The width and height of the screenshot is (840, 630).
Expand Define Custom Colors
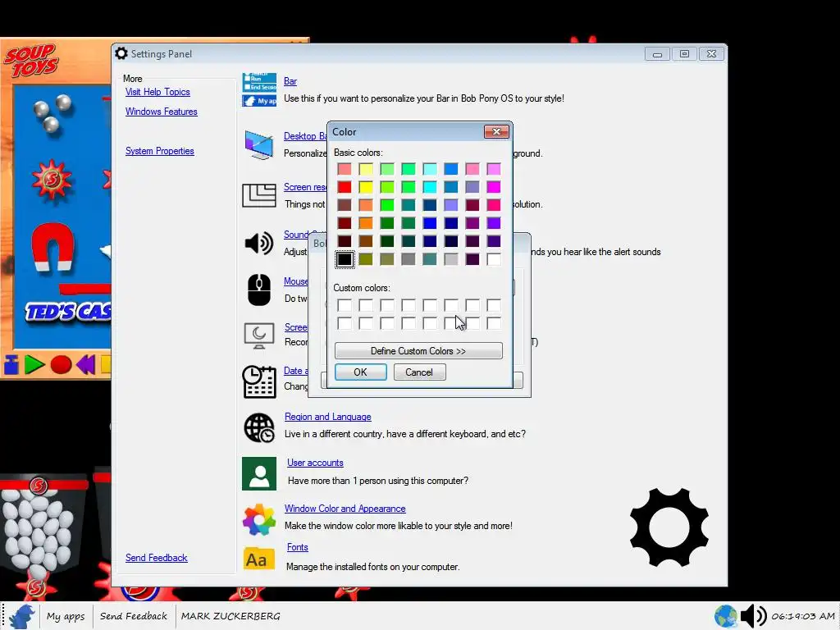tap(418, 351)
